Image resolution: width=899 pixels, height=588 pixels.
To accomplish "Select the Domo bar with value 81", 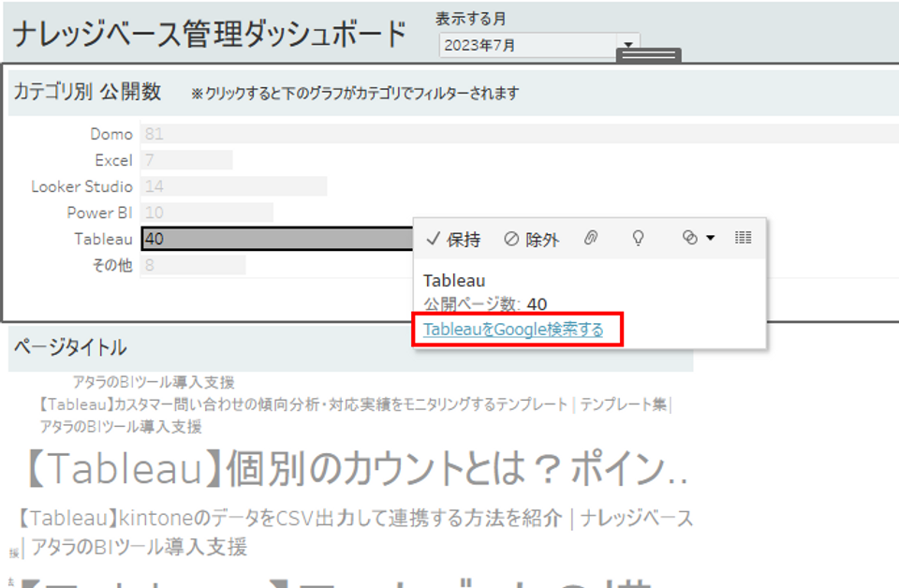I will tap(520, 134).
